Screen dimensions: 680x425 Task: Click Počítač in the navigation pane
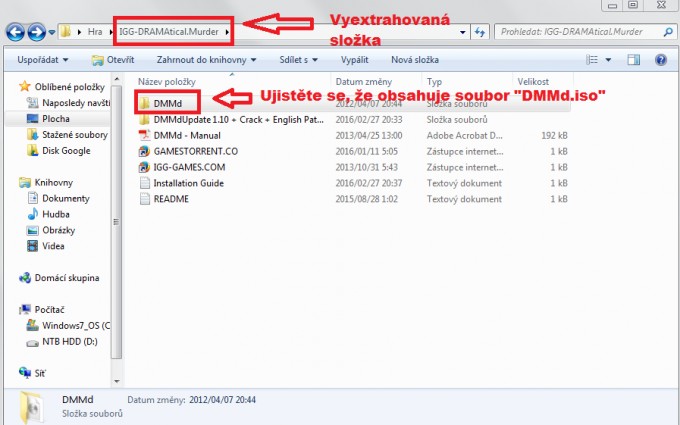coord(49,310)
